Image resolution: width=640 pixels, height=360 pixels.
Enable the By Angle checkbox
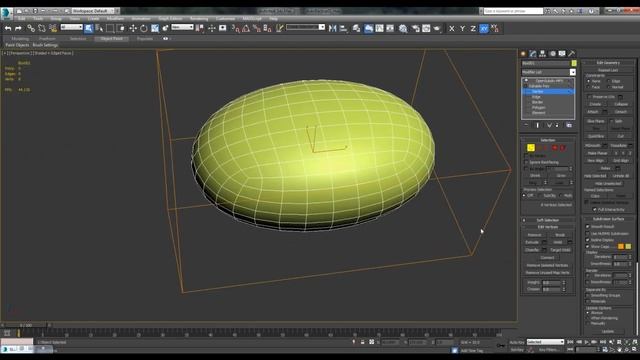coord(526,169)
